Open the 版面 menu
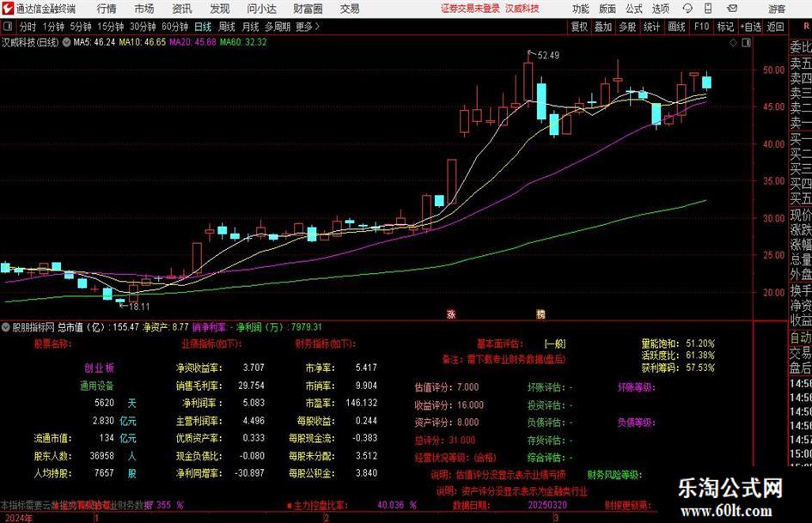The height and width of the screenshot is (523, 812). 607,9
